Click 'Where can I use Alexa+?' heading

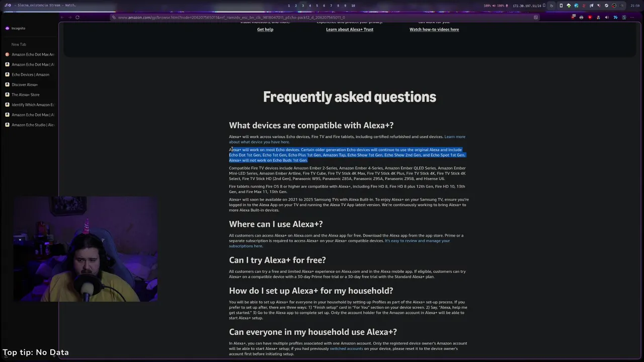click(276, 224)
